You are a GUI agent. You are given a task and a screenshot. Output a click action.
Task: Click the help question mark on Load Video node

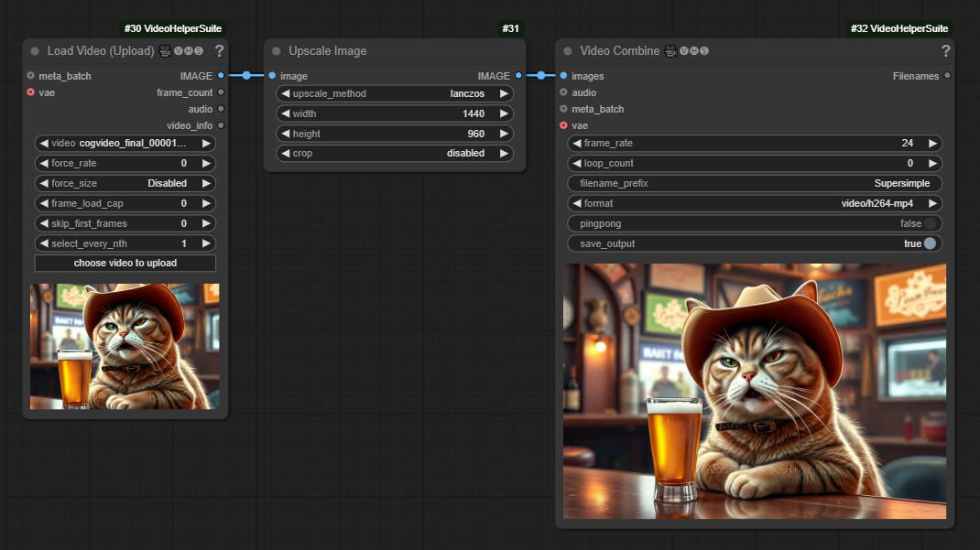219,51
